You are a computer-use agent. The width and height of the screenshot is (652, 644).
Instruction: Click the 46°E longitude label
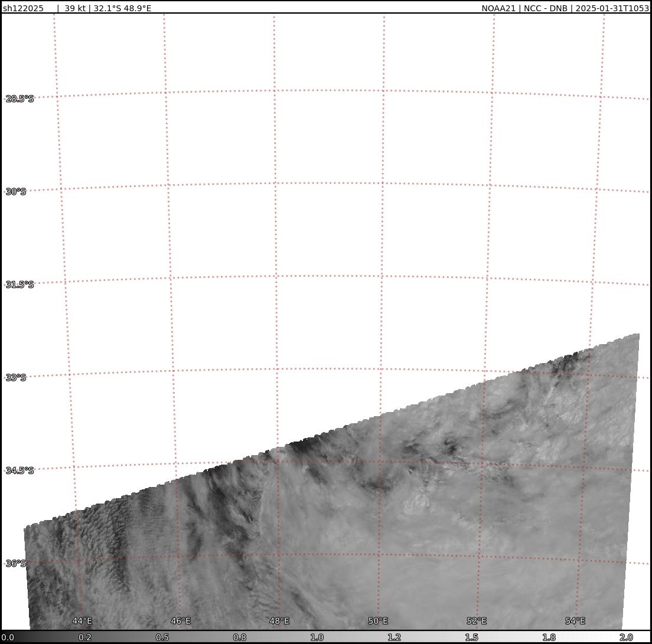click(181, 621)
